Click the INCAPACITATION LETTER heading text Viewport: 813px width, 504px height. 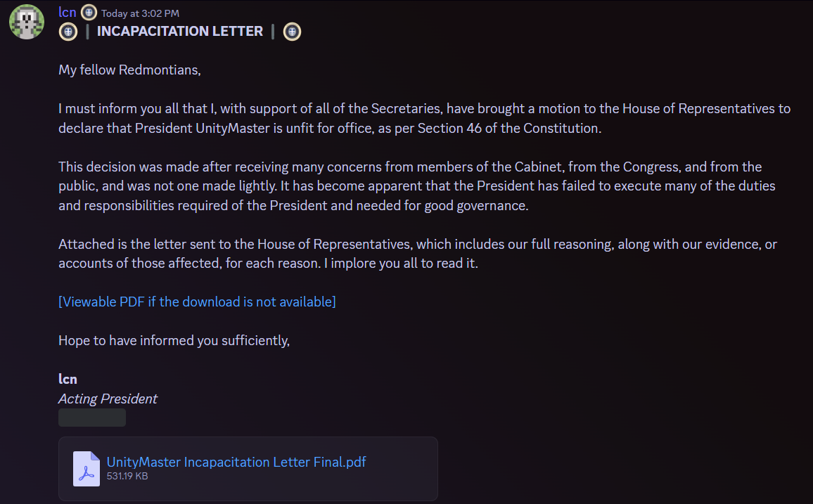pyautogui.click(x=180, y=31)
